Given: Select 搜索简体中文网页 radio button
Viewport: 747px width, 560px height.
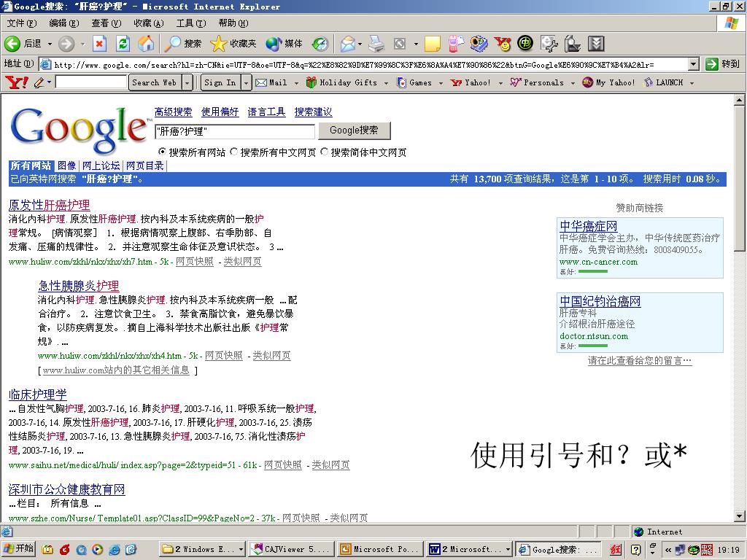Looking at the screenshot, I should 324,152.
